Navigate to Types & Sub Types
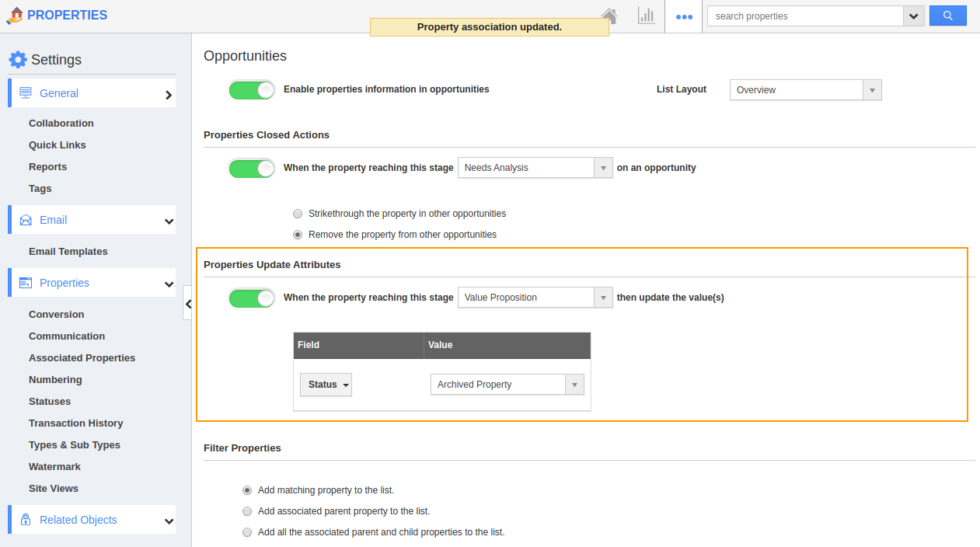The width and height of the screenshot is (980, 547). point(74,444)
